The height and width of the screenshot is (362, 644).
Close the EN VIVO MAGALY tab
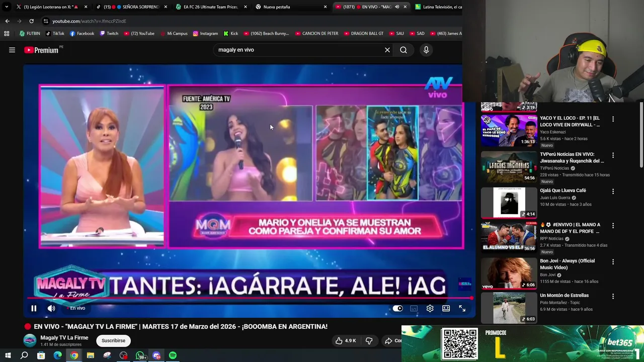[405, 7]
